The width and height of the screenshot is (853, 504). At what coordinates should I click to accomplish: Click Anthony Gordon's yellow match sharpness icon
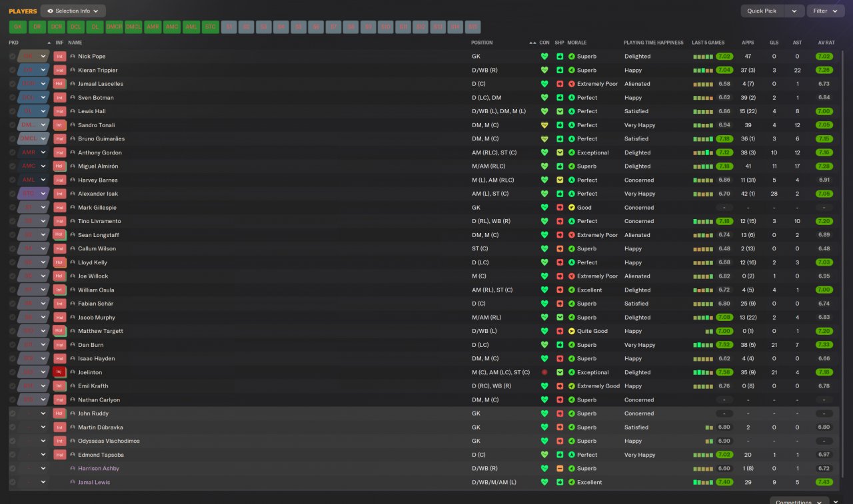click(x=560, y=152)
